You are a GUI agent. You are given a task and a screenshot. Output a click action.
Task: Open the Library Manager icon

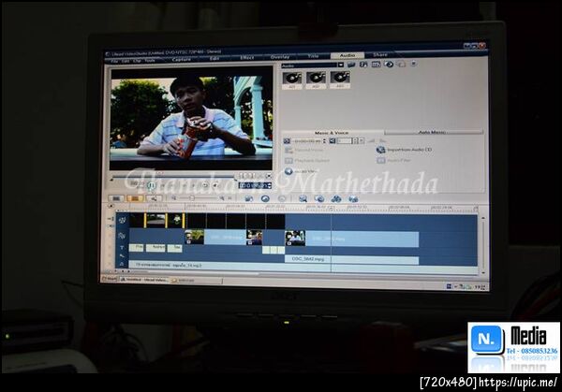[376, 65]
